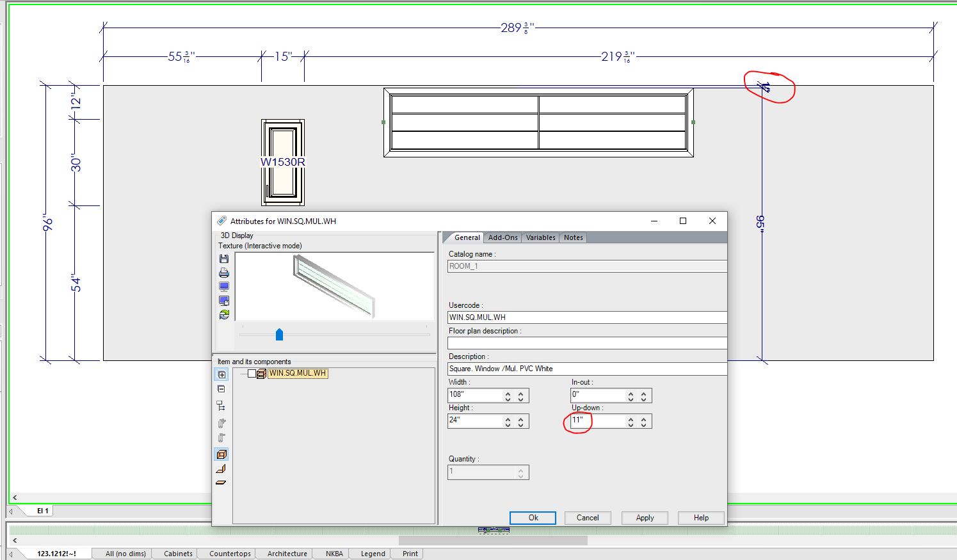This screenshot has height=560, width=957.
Task: Tick the checkbox next to WIN.SQ.MUL.WH
Action: click(252, 374)
